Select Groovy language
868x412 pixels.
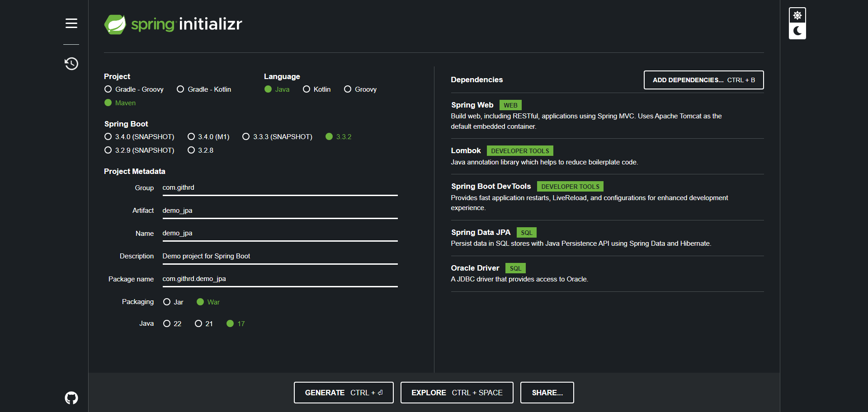pos(360,89)
